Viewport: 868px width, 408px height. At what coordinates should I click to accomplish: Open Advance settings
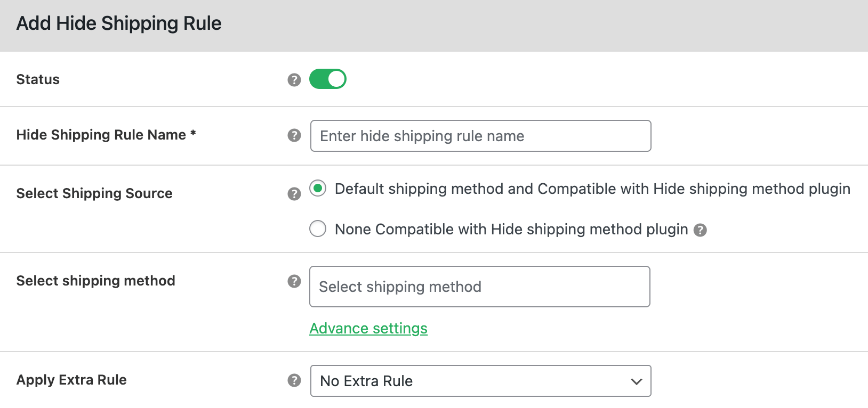tap(368, 328)
